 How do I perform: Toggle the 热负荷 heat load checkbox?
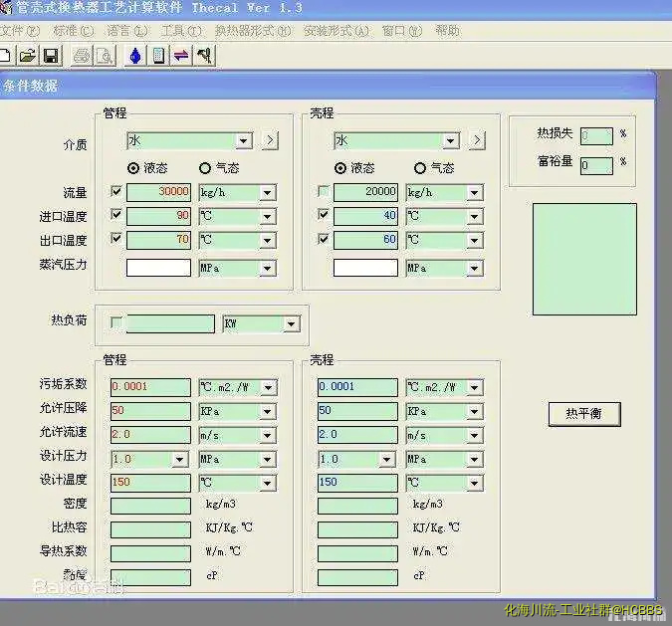(115, 322)
